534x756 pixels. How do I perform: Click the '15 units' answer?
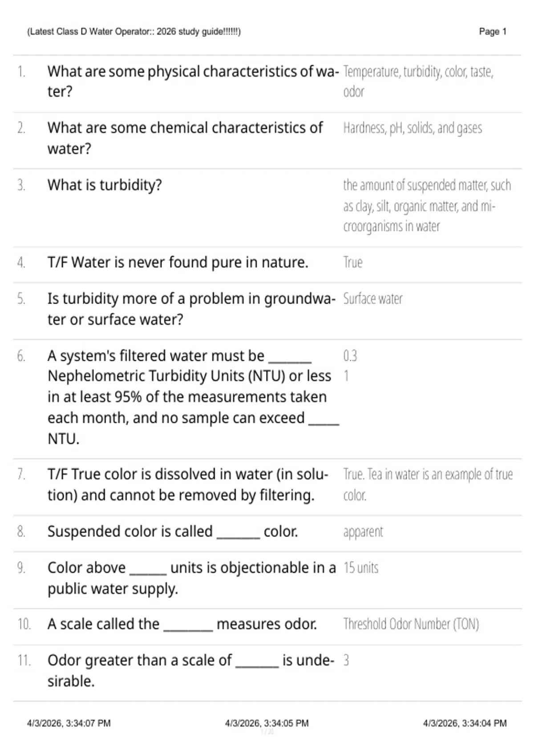[x=361, y=568]
